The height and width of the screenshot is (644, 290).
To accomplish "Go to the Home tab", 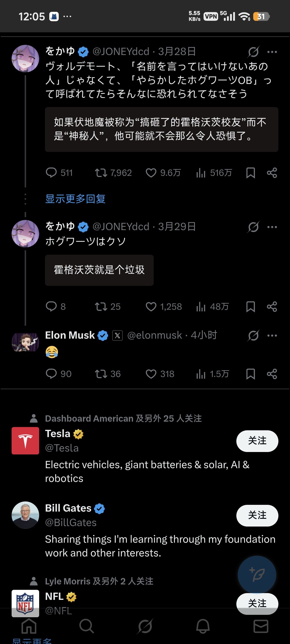I will (29, 626).
